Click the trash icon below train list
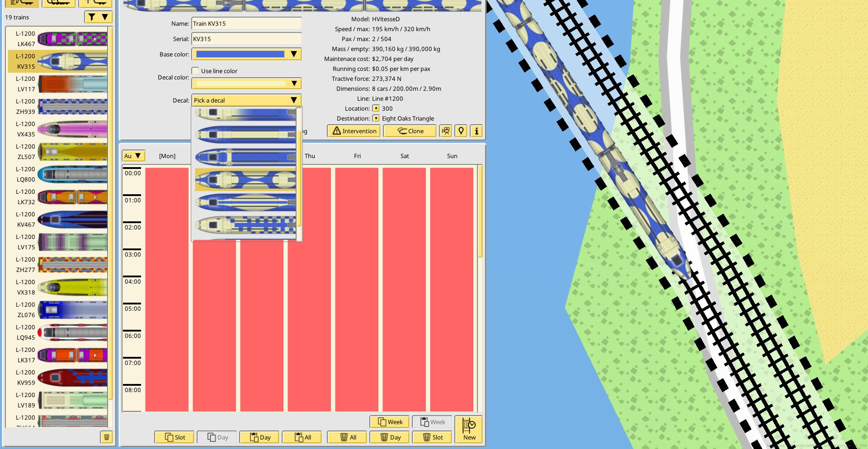This screenshot has height=449, width=868. (107, 437)
